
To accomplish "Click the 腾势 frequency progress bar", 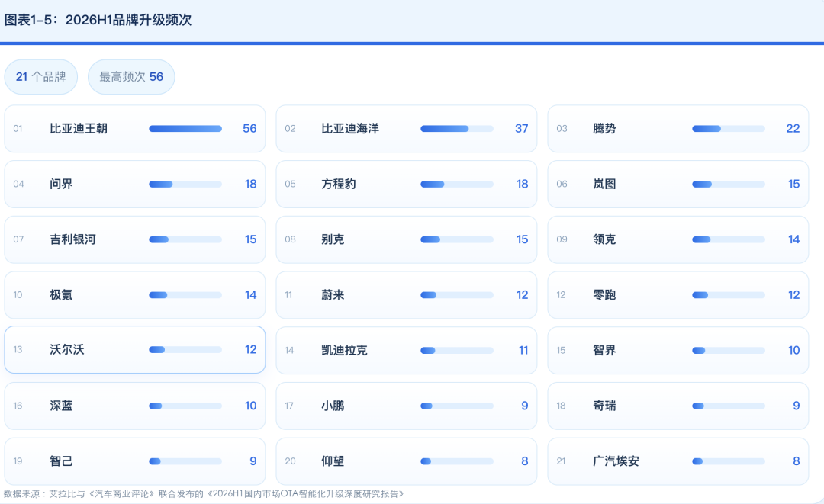I will point(729,129).
